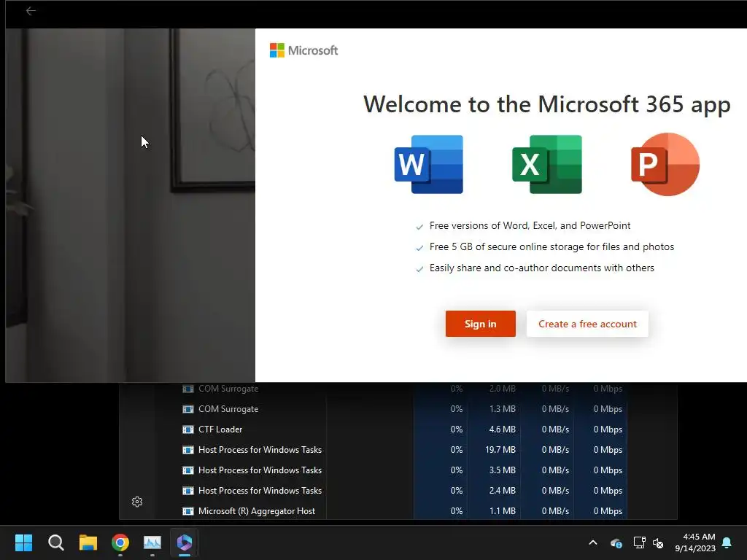This screenshot has width=747, height=560.
Task: Open the Windows Start menu
Action: click(23, 542)
